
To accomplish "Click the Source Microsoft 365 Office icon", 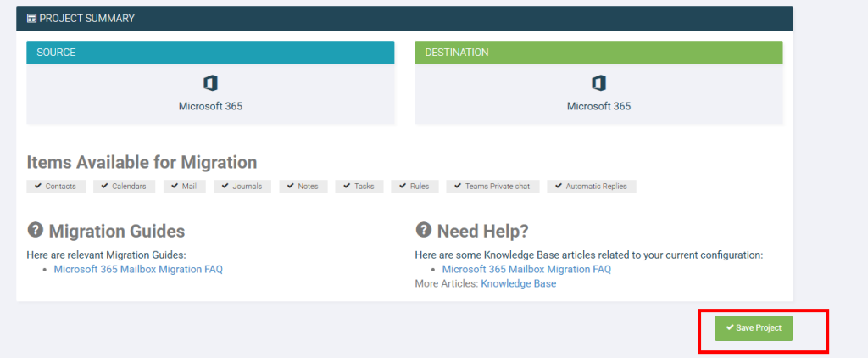I will pos(210,84).
